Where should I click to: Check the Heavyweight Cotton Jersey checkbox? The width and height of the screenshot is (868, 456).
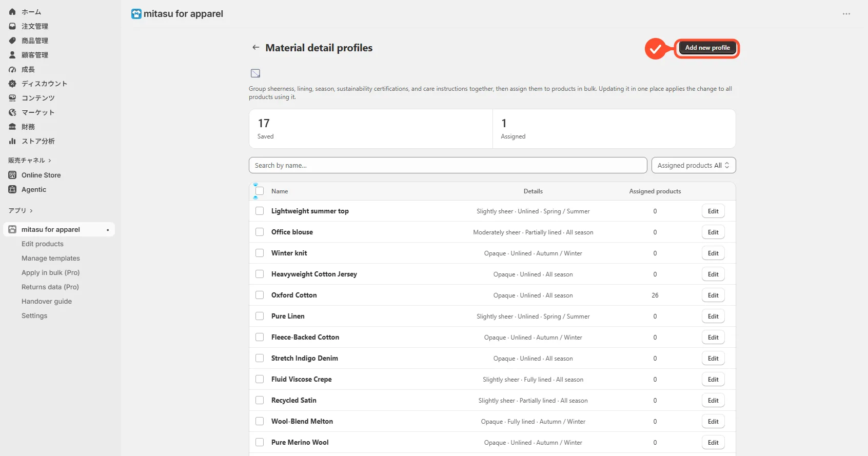(260, 274)
